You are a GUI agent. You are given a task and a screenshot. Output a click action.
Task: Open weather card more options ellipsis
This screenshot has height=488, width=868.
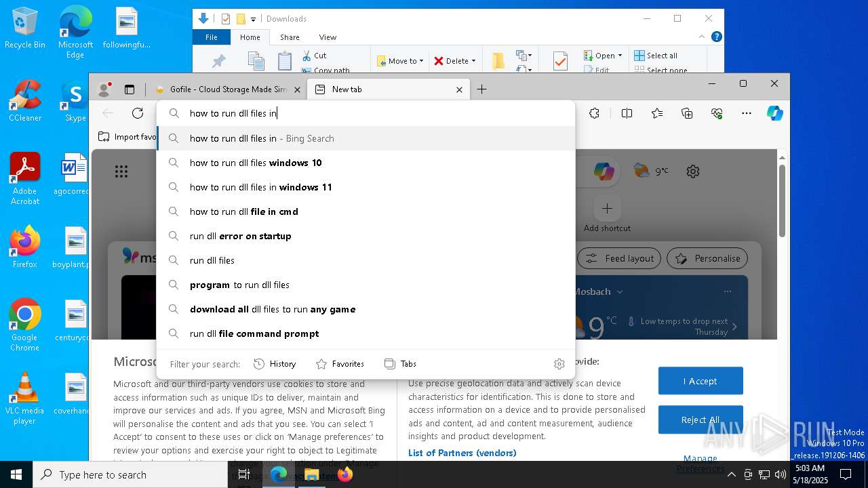tap(728, 291)
